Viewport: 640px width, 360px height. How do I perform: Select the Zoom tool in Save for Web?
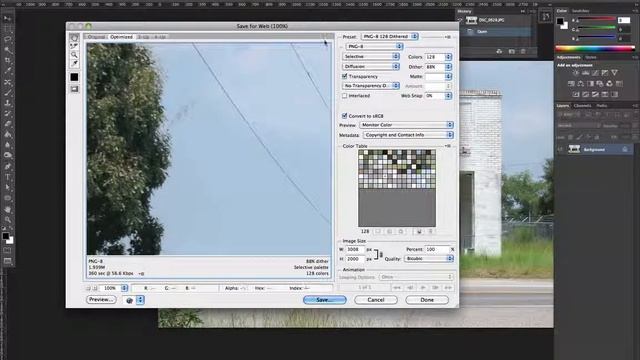tap(74, 55)
